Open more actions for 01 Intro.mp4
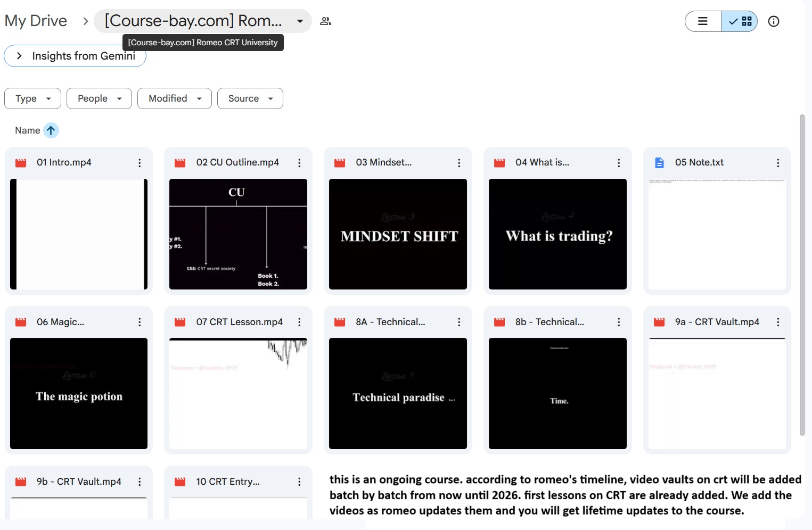Image resolution: width=812 pixels, height=530 pixels. pyautogui.click(x=140, y=163)
